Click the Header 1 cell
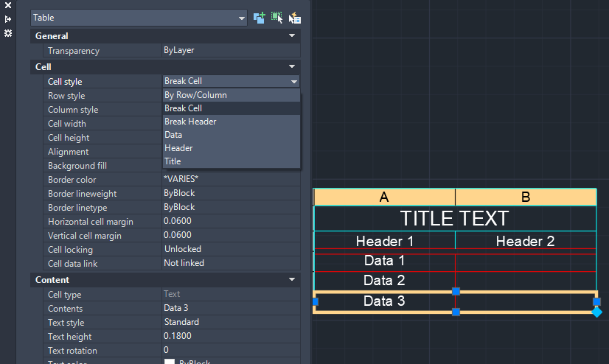The image size is (609, 364). [x=385, y=241]
